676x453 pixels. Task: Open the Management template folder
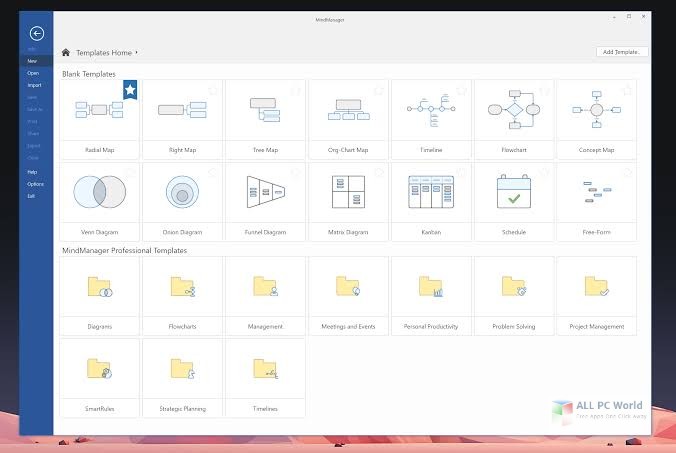tap(265, 296)
